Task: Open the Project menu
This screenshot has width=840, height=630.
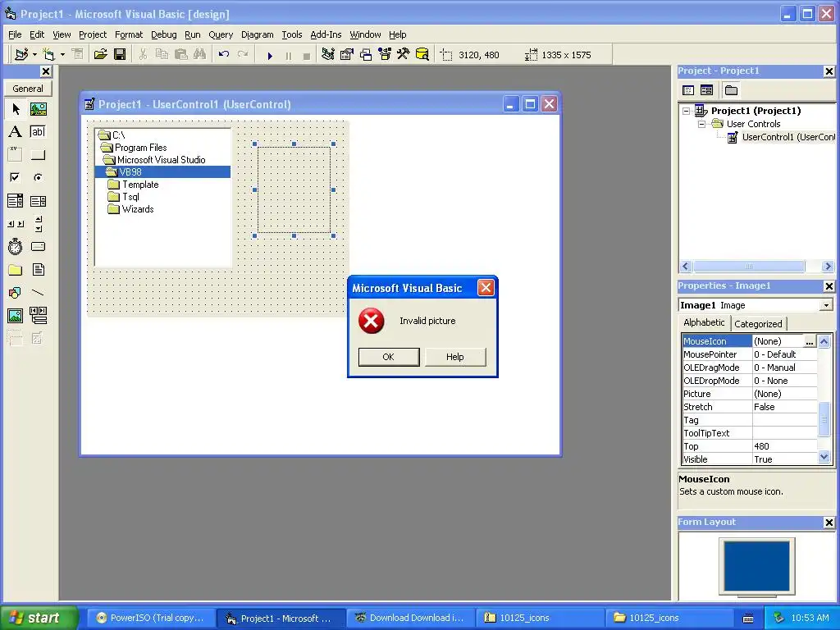Action: pyautogui.click(x=93, y=34)
